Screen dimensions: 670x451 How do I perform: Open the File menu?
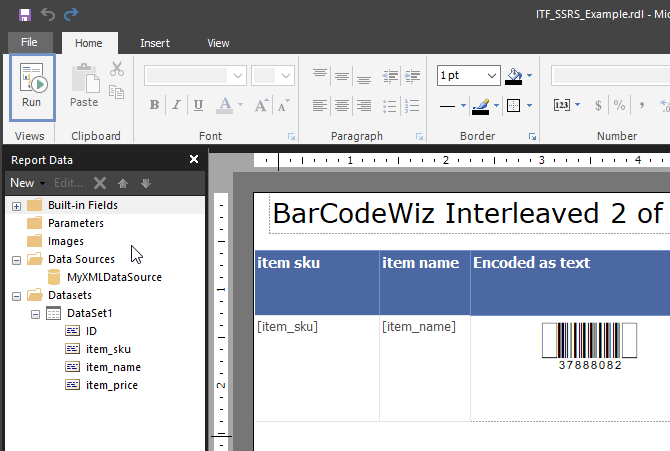tap(30, 42)
